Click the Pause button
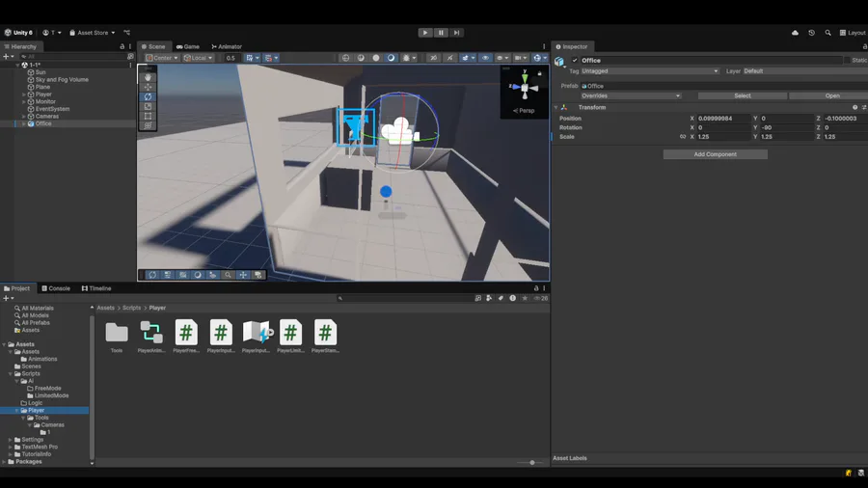Screen dimensions: 868x488 point(441,33)
